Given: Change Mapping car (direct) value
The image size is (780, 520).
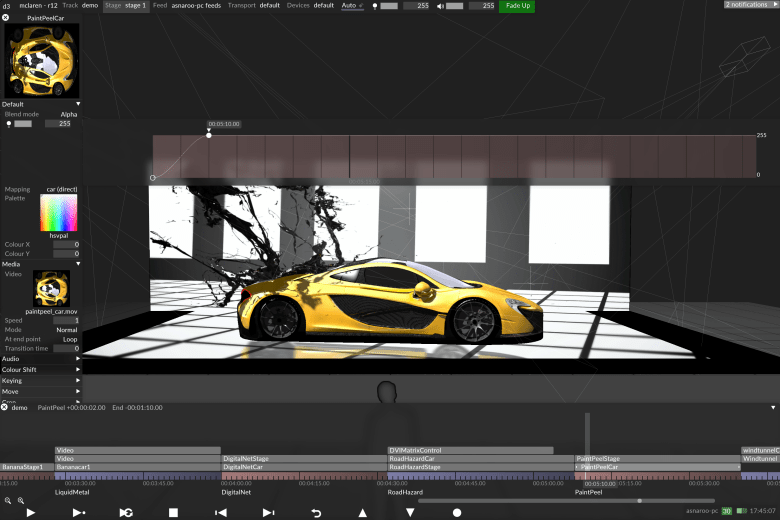Looking at the screenshot, I should (62, 189).
